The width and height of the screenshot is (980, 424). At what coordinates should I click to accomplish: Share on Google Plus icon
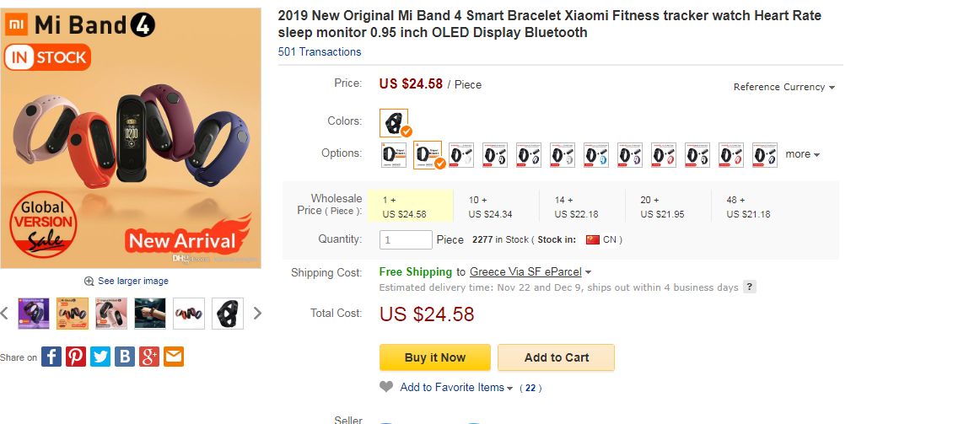[x=148, y=357]
